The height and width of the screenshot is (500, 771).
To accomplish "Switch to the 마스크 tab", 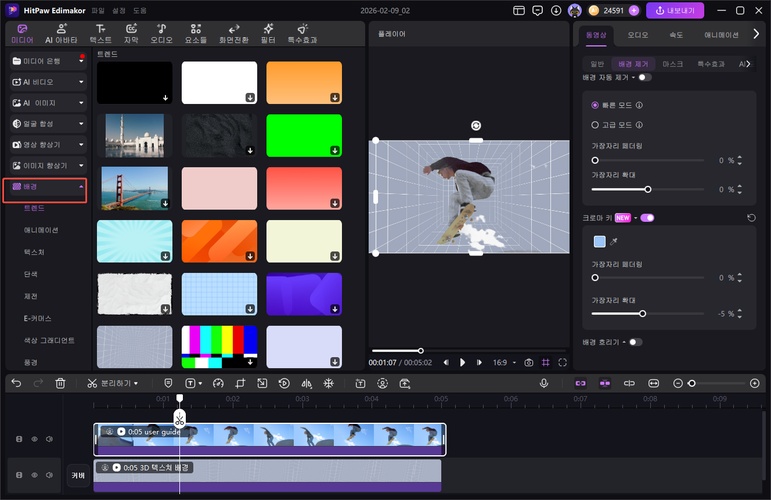I will pos(673,63).
